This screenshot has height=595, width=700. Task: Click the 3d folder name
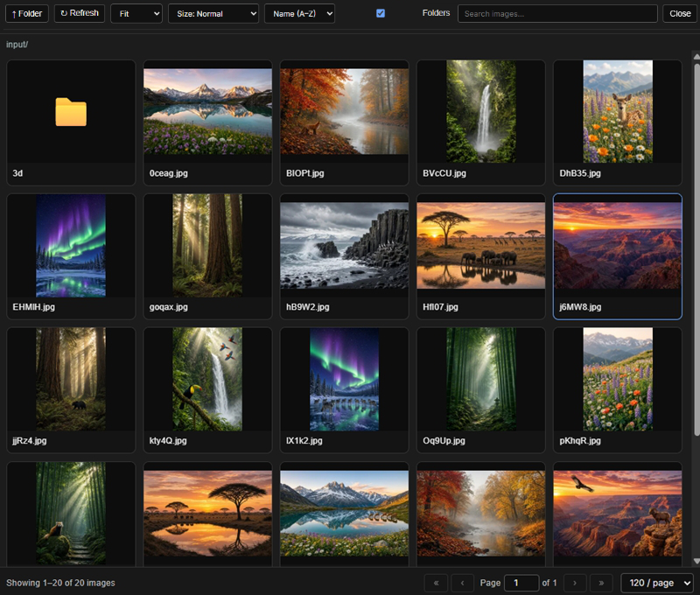pos(17,173)
